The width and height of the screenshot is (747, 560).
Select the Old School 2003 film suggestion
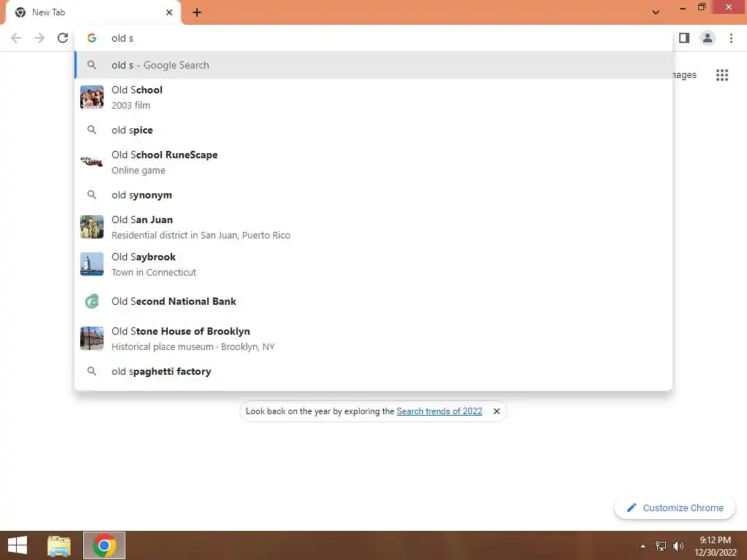tap(373, 97)
